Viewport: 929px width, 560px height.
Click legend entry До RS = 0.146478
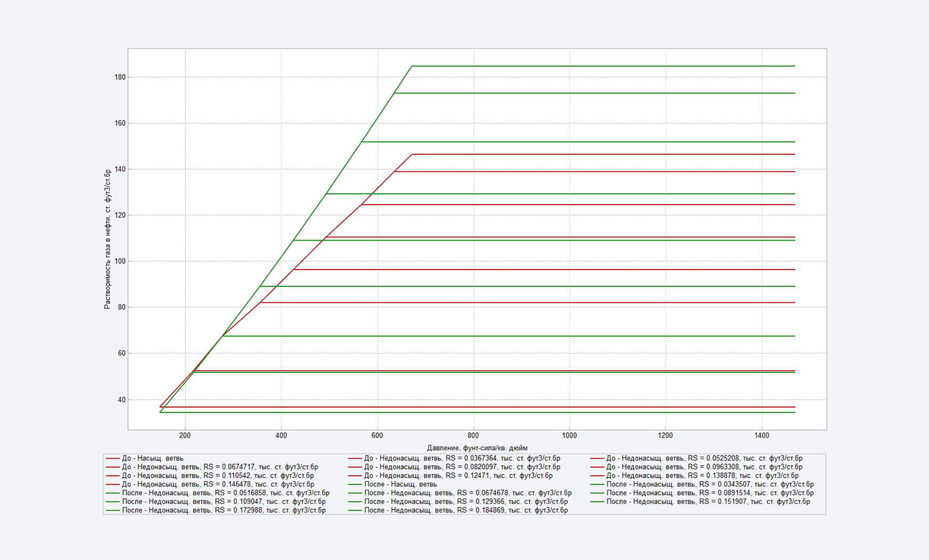tap(210, 484)
